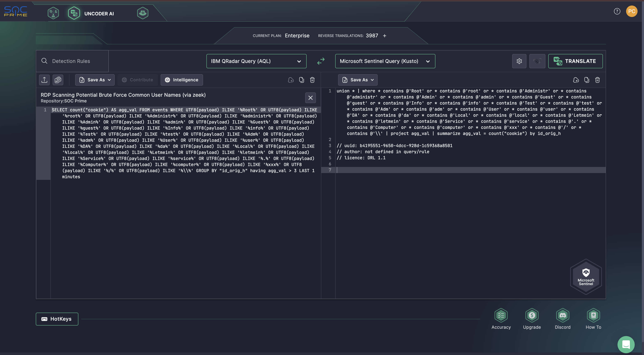Open the HotKeys button
This screenshot has width=644, height=355.
57,319
